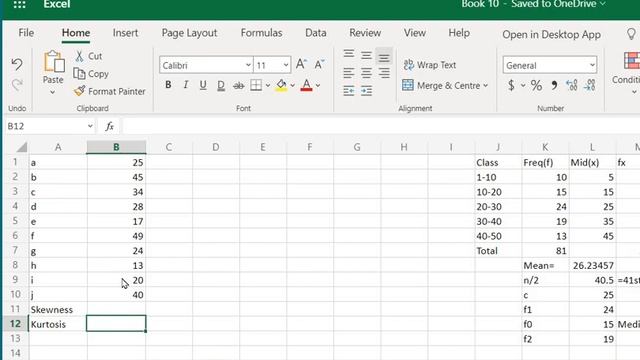
Task: Click Merge & Centre button
Action: (x=441, y=85)
